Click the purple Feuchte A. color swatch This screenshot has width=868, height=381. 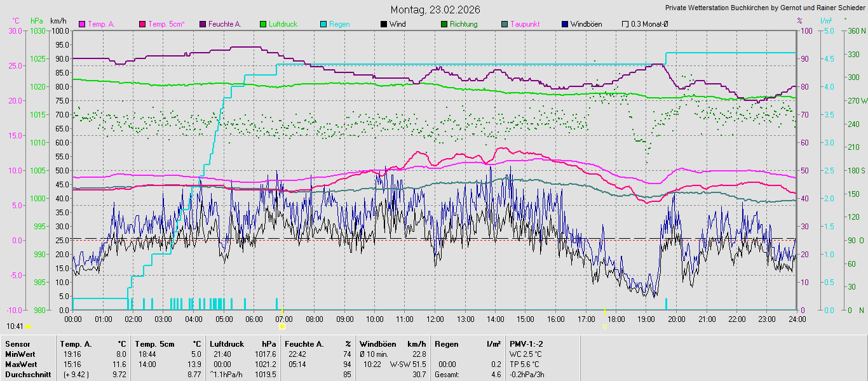coord(203,25)
